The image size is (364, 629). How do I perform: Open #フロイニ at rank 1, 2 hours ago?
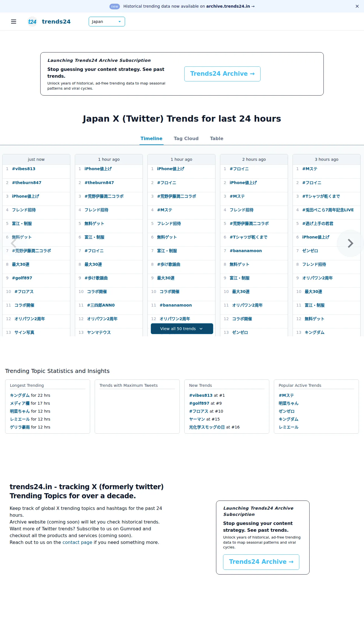[239, 169]
